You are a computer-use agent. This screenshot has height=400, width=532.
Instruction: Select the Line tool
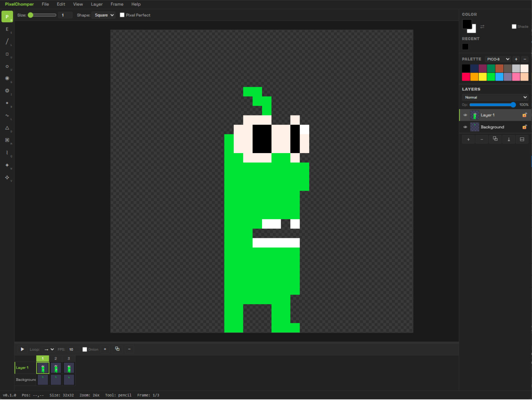click(x=7, y=41)
